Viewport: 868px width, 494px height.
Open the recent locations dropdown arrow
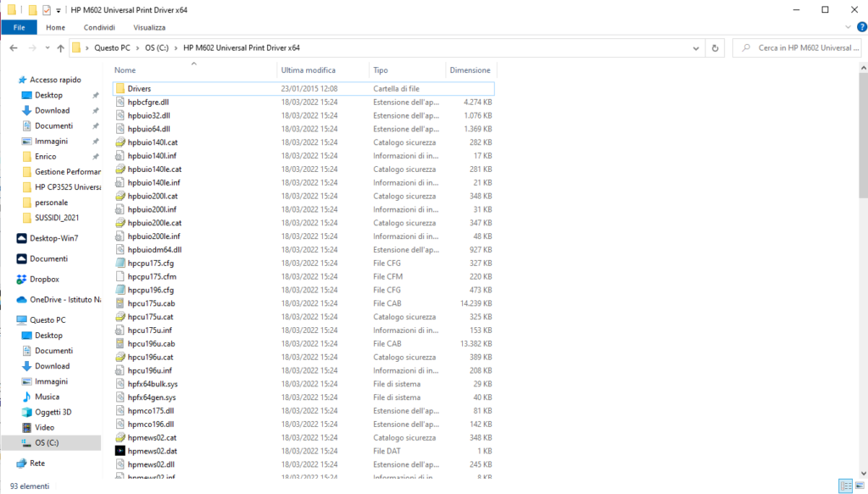[47, 48]
